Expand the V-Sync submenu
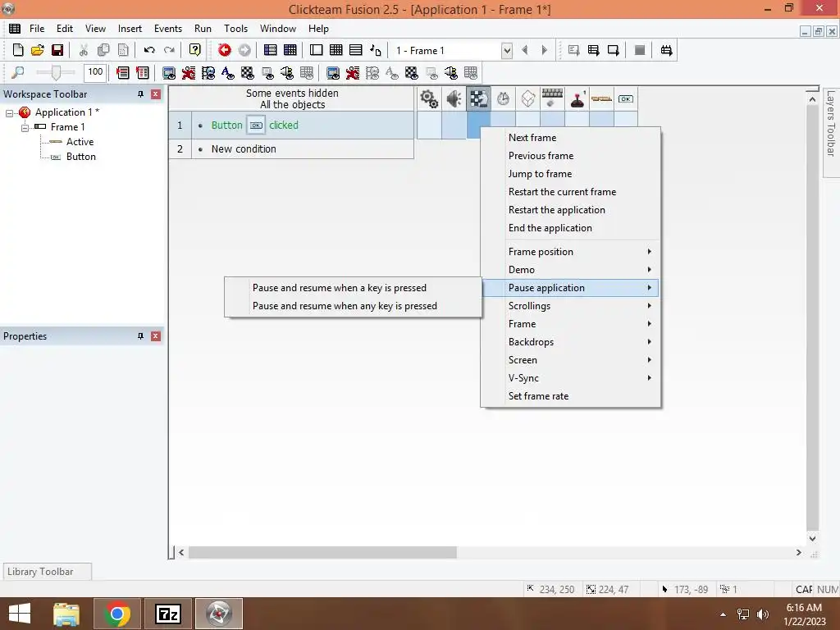Screen dimensions: 840x630 [x=571, y=378]
